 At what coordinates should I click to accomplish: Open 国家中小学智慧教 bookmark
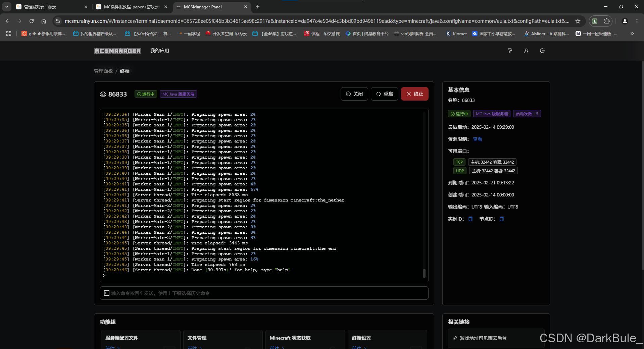[493, 34]
